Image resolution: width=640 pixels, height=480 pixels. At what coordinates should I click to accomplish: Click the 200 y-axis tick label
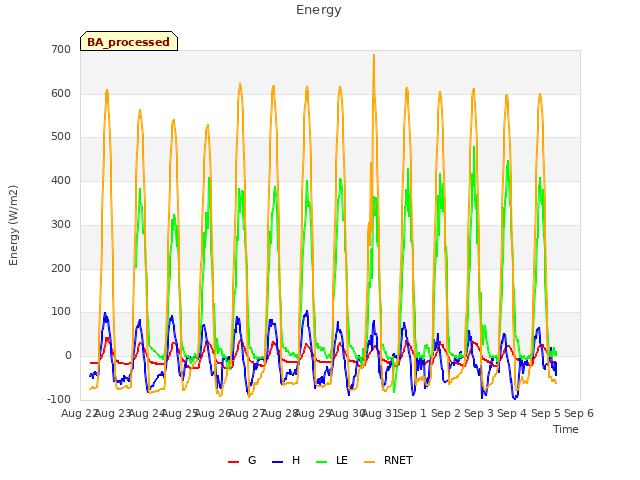(x=61, y=269)
